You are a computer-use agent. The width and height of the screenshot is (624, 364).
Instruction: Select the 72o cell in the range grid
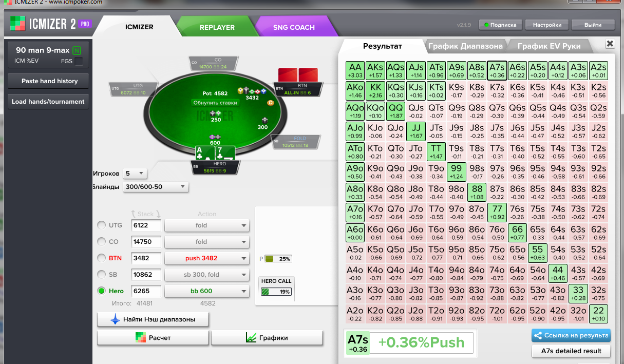497,314
